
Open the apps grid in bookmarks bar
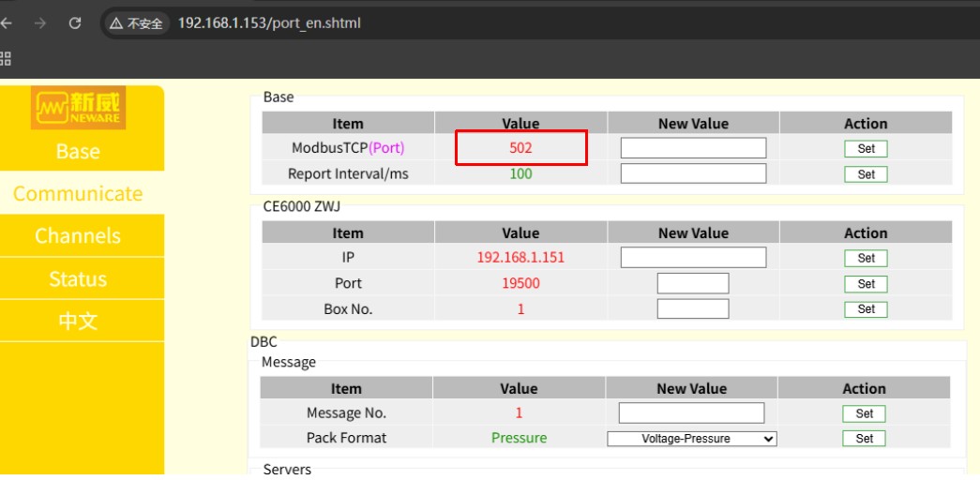[6, 59]
